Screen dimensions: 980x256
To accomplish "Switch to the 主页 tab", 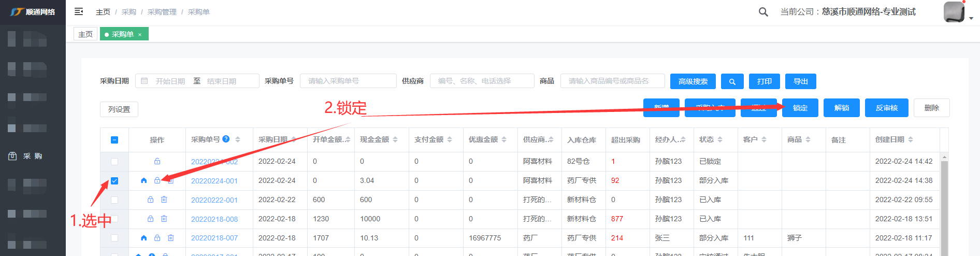I will 85,34.
